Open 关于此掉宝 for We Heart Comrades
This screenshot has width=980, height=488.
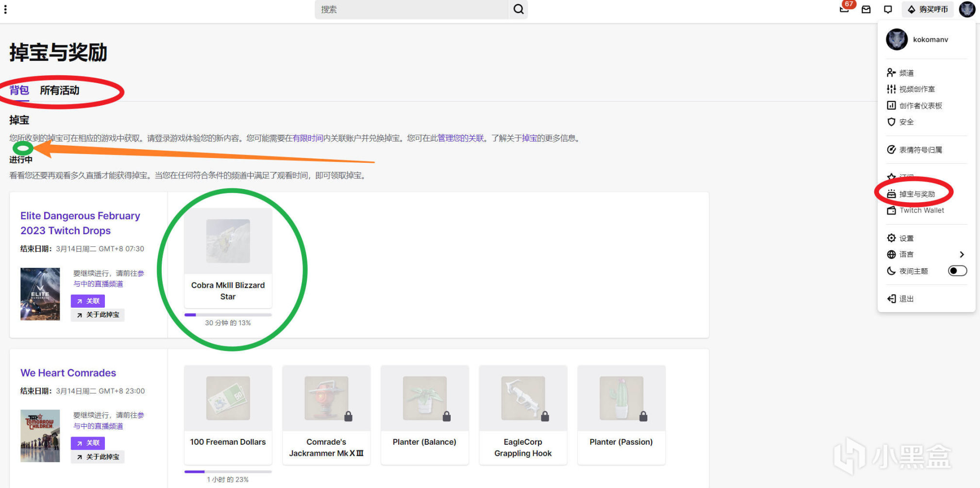coord(98,457)
